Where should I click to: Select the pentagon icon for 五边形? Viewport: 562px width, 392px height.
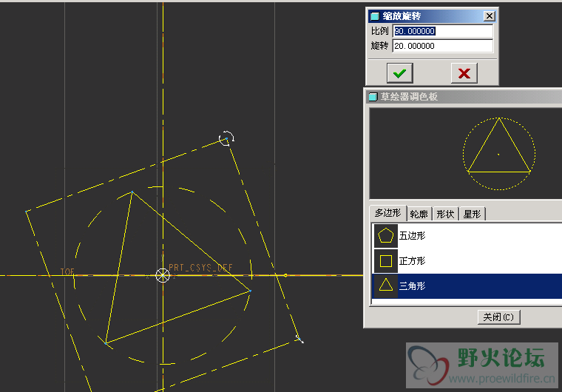pos(385,236)
